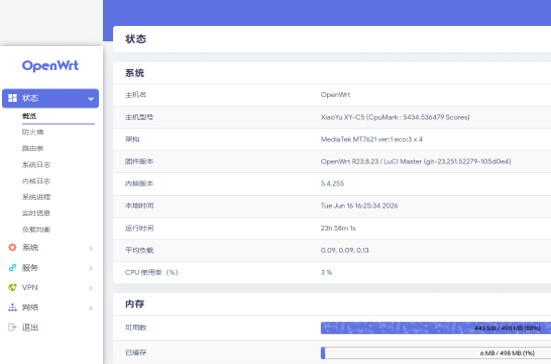
Task: Expand the 网络 menu chevron
Action: (91, 308)
